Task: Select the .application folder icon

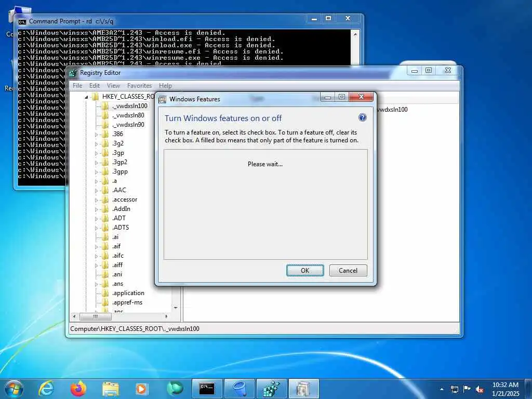Action: (x=105, y=293)
